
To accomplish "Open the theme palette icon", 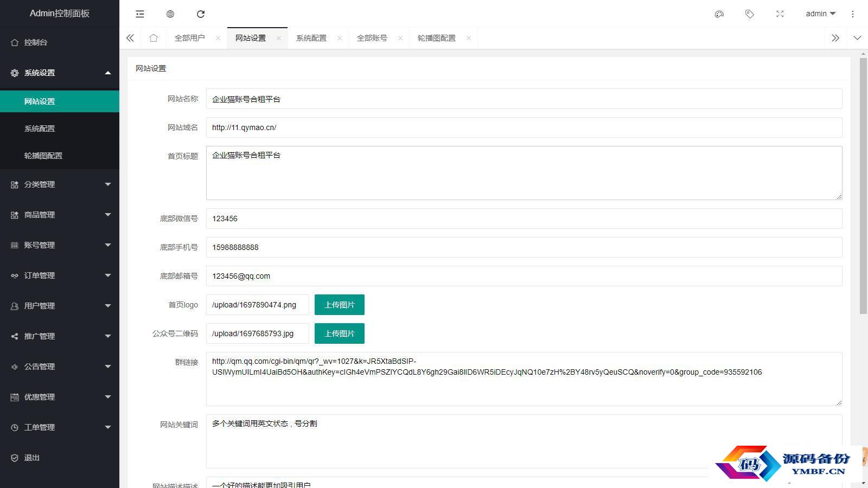I will pos(719,14).
